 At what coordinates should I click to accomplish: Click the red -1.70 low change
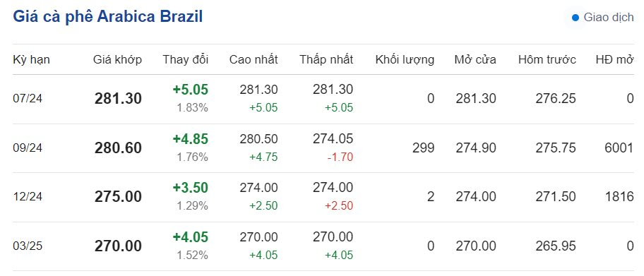pos(340,157)
